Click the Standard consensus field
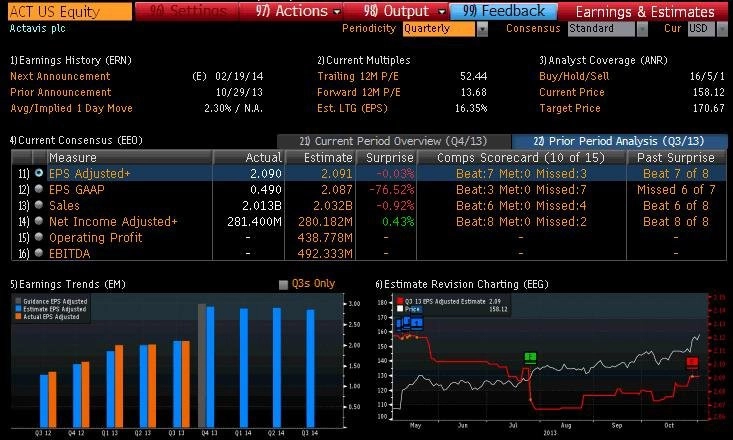 tap(602, 29)
